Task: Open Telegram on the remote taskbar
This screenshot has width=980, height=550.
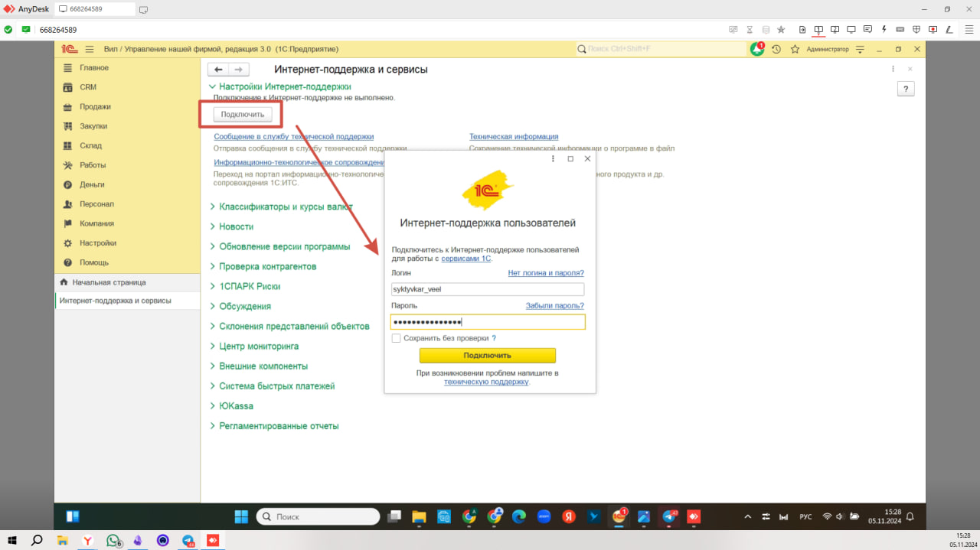Action: click(x=669, y=516)
